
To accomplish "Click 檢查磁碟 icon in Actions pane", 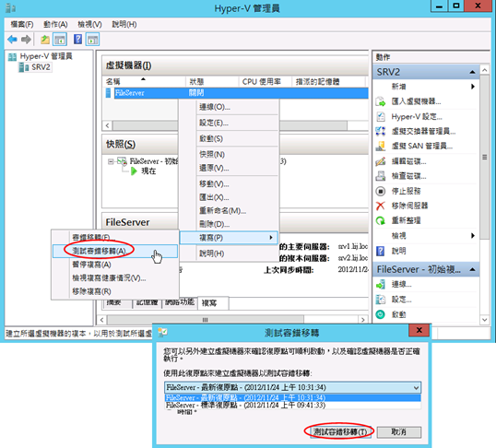I will (x=381, y=176).
